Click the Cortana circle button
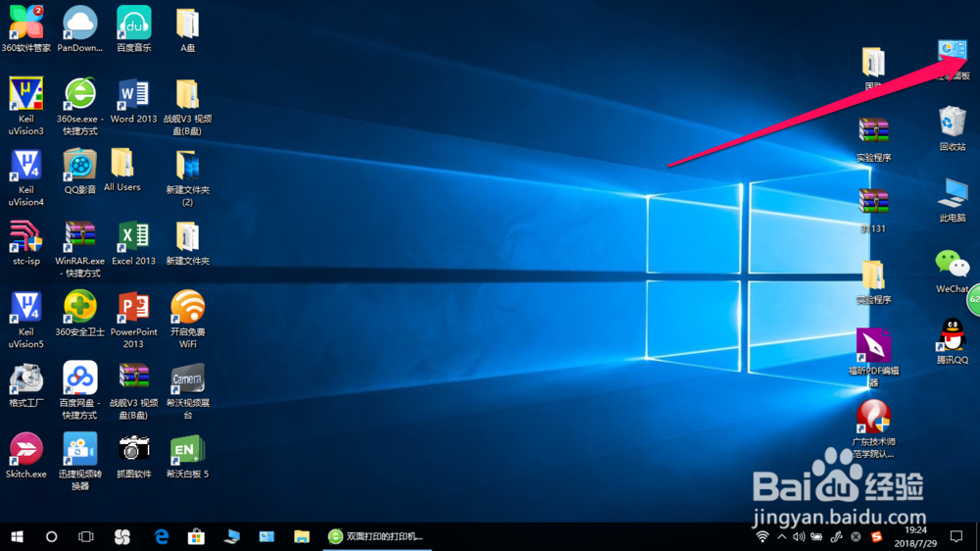The width and height of the screenshot is (980, 551). point(51,536)
